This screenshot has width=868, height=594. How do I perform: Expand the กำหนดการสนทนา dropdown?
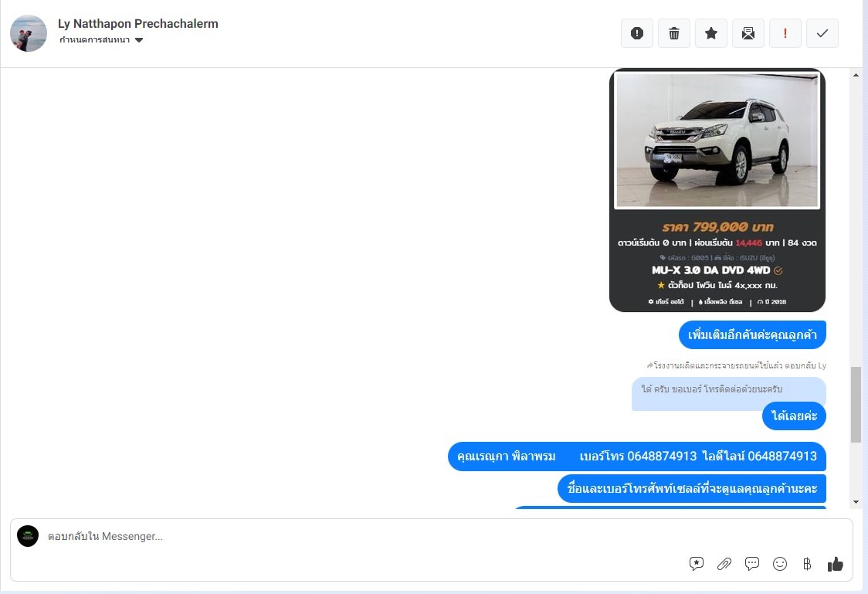[101, 40]
